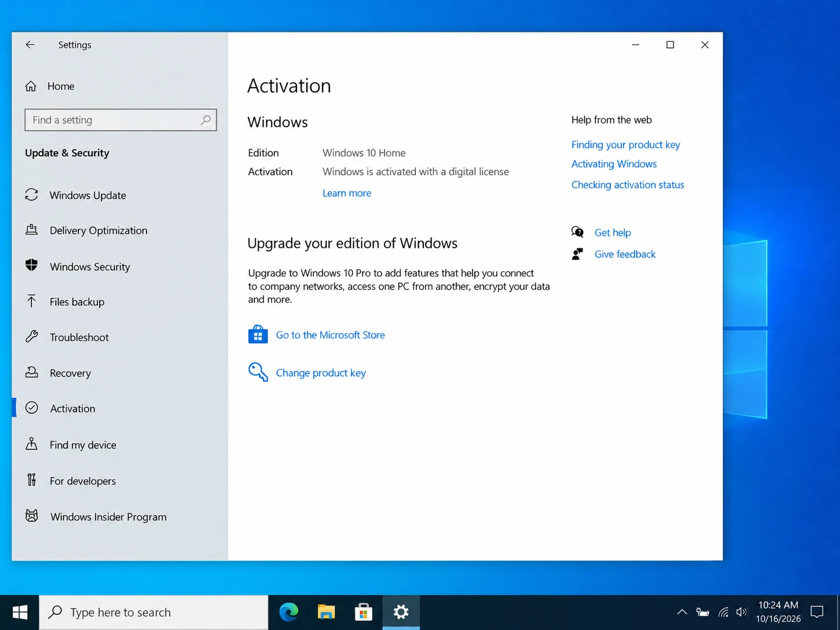Open the volume speaker icon in tray
This screenshot has height=630, width=840.
741,612
